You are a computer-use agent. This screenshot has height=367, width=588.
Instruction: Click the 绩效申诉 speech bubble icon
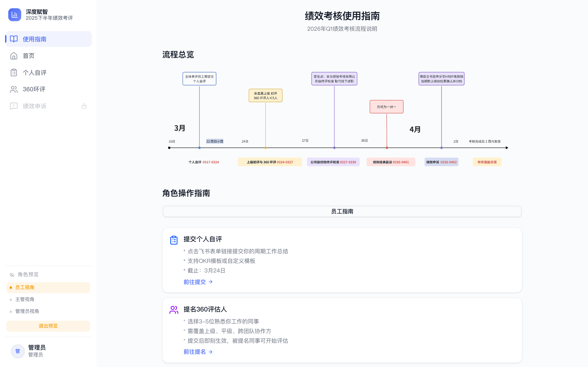tap(14, 106)
